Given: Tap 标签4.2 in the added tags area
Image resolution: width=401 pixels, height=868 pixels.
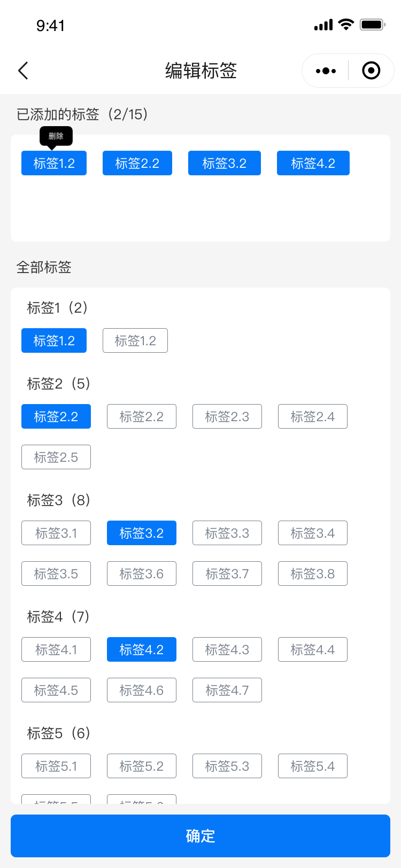Looking at the screenshot, I should 313,163.
